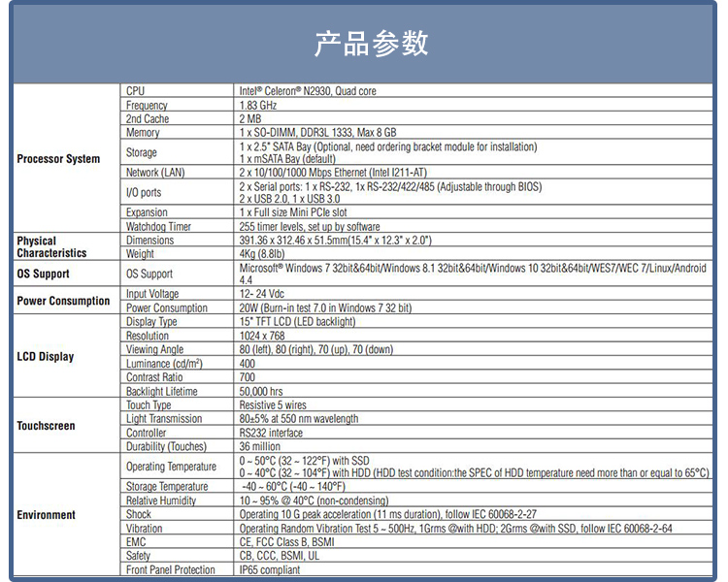Click the 'Luminance (cd/m²)' label
728x582 pixels.
(164, 364)
